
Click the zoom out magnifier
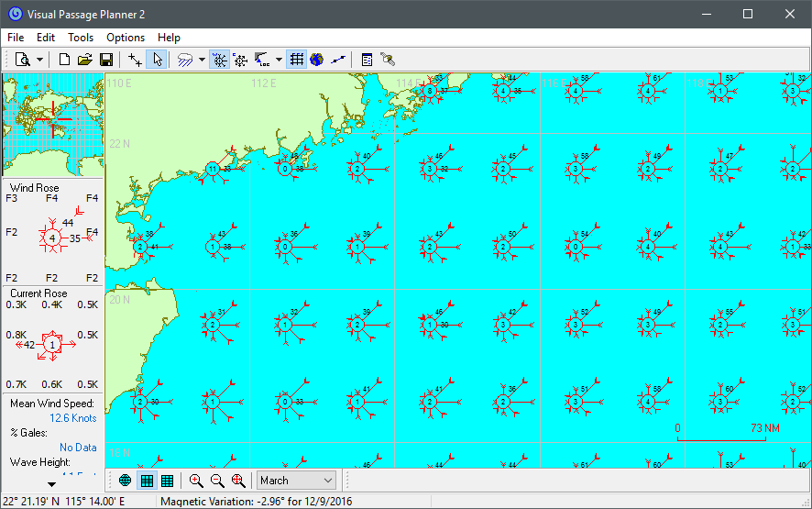click(x=217, y=480)
